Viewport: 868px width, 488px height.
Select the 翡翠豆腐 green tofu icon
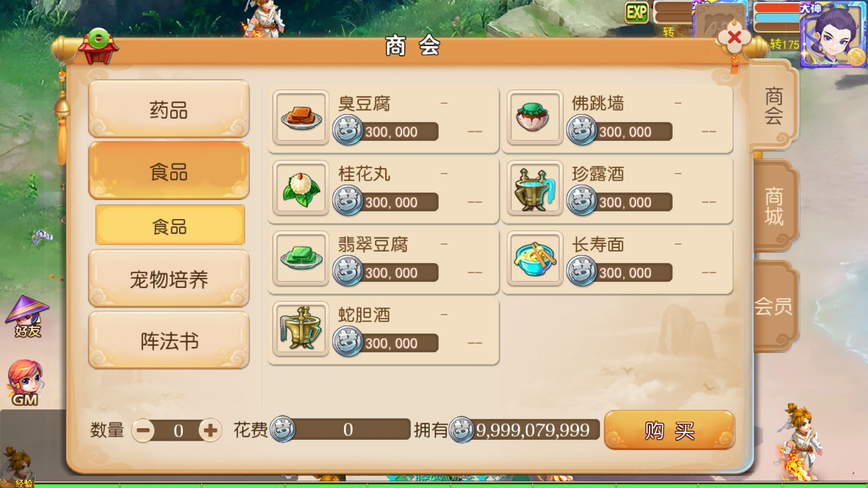click(x=301, y=259)
